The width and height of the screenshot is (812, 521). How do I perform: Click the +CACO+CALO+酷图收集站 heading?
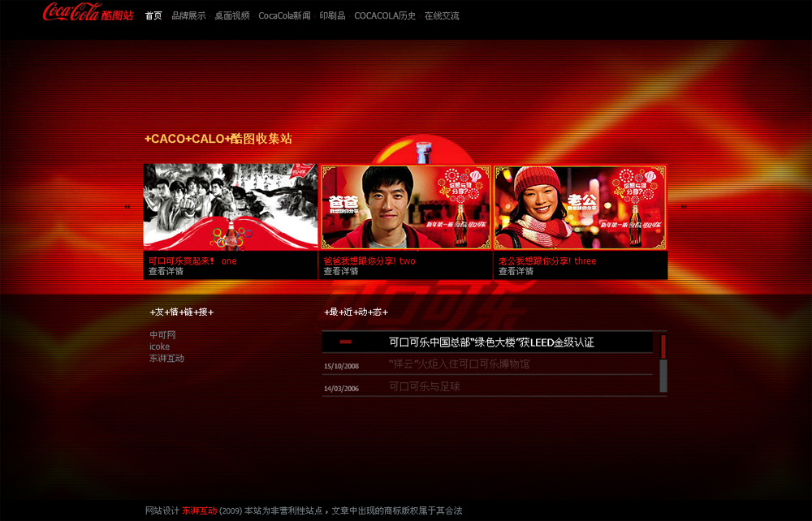coord(218,139)
